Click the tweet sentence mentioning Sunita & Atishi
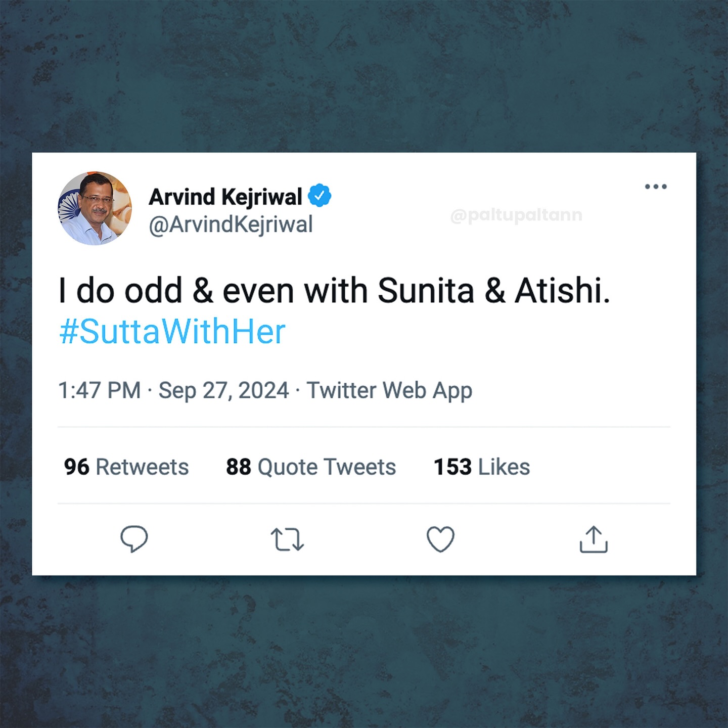 334,291
